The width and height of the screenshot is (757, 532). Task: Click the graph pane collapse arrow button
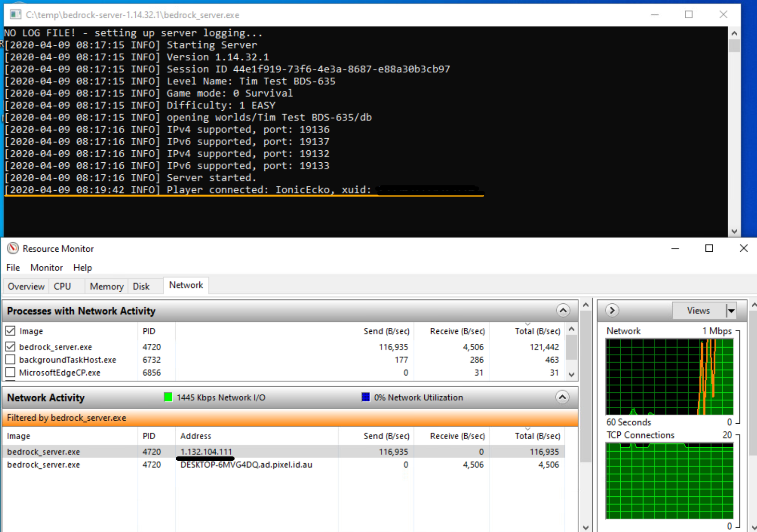click(x=612, y=311)
